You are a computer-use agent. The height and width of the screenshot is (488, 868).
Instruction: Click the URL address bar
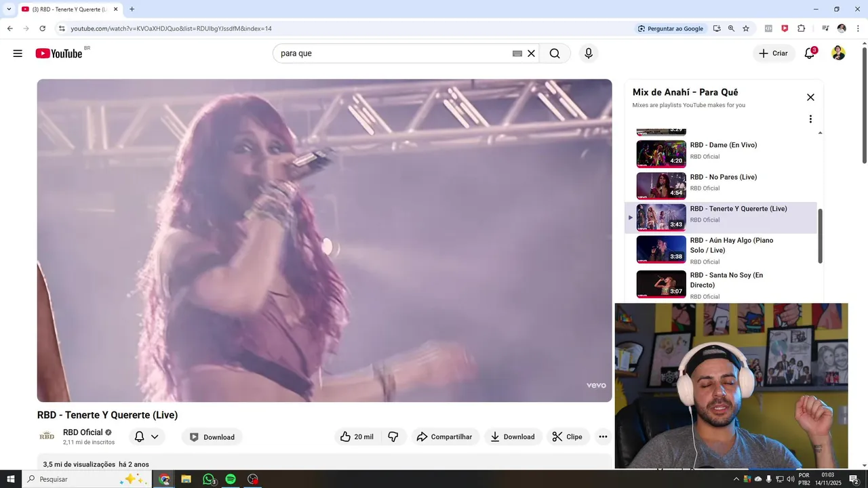tap(339, 28)
